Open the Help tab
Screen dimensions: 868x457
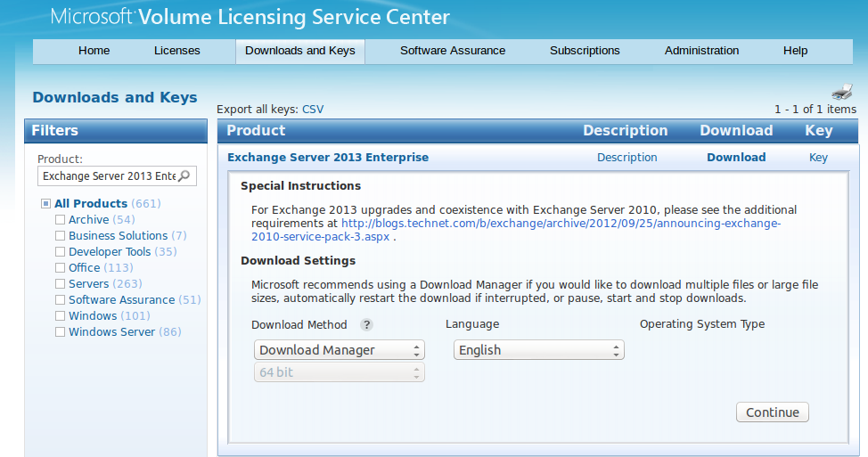(x=795, y=51)
